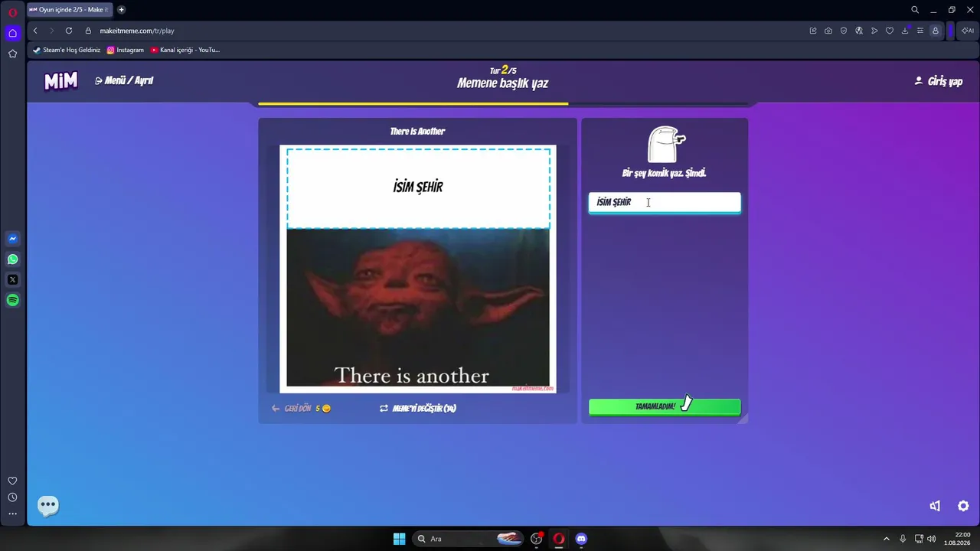Open the Kanal içeriği YouTube bookmark
This screenshot has height=551, width=980.
185,50
